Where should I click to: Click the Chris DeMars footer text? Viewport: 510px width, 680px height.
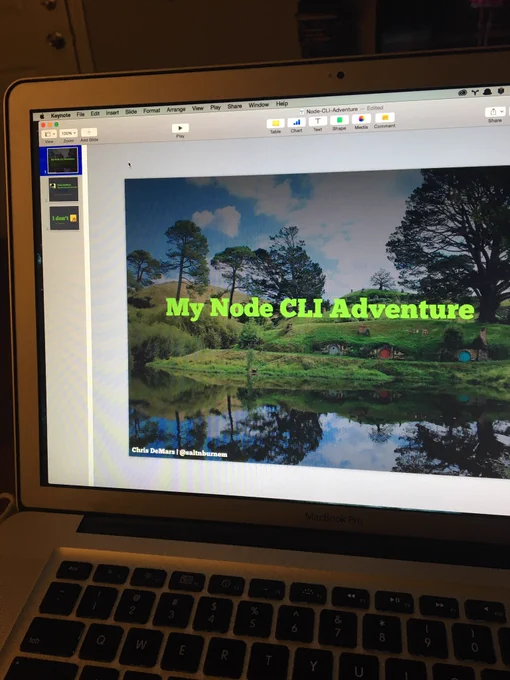click(x=179, y=452)
